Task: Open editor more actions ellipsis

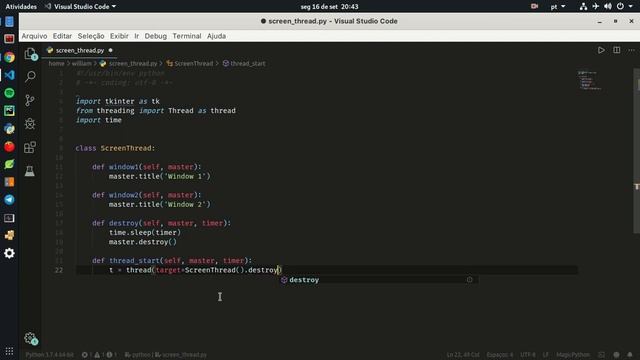Action: pyautogui.click(x=631, y=50)
